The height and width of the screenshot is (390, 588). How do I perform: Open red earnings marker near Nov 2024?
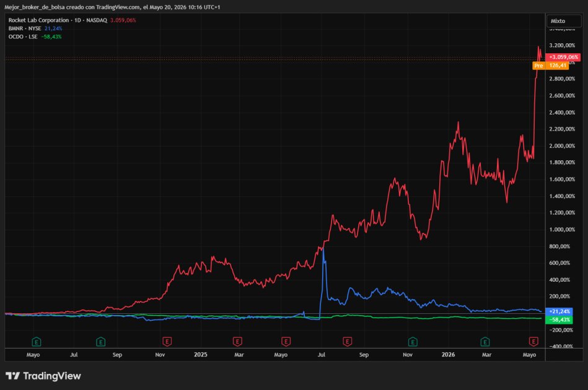pos(167,342)
